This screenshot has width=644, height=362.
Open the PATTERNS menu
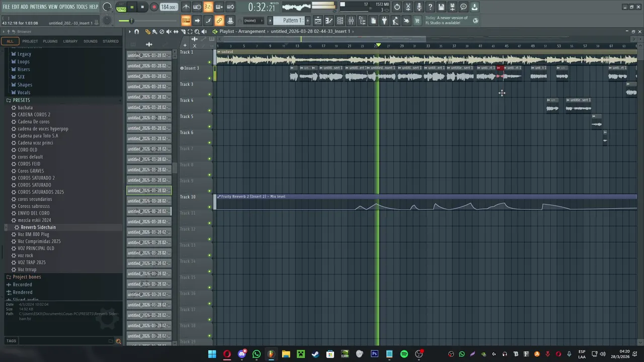[x=38, y=7]
